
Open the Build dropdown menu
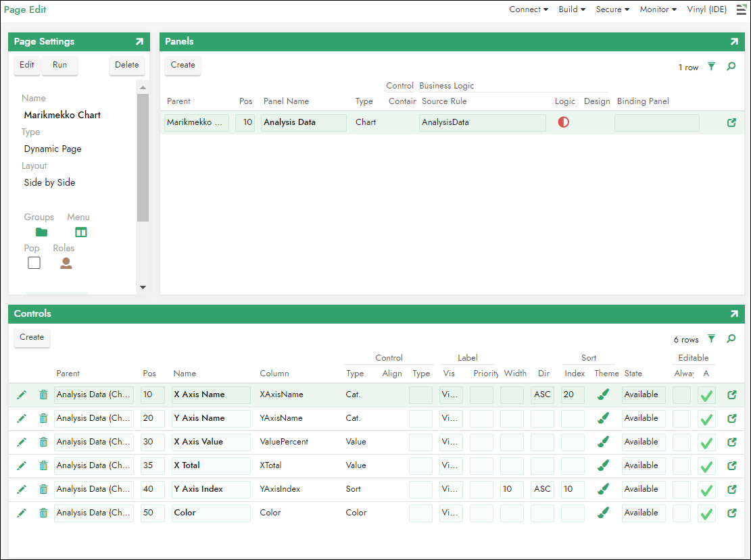click(x=572, y=9)
